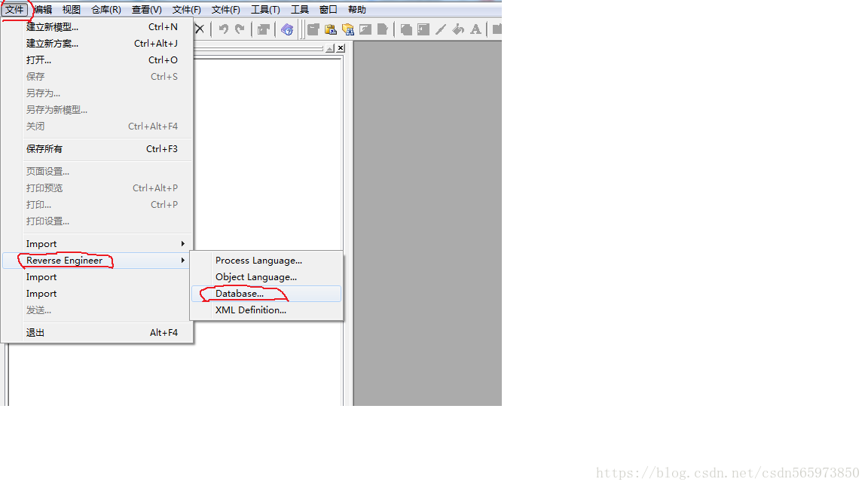Open the 工具(T) menu
Screen dimensions: 868x488
tap(265, 9)
